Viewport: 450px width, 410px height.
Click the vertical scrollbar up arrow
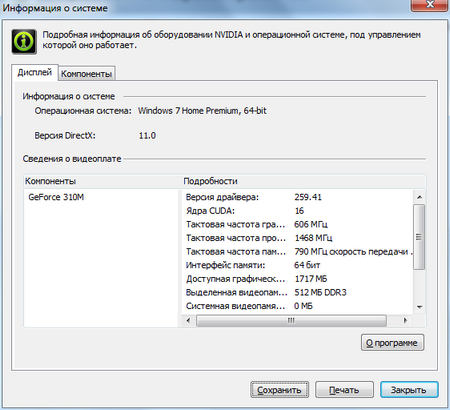pos(419,197)
